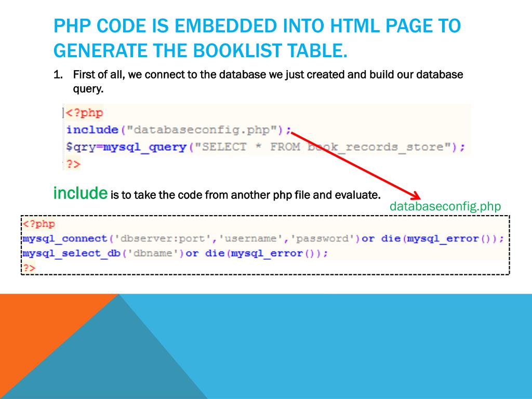Screen dimensions: 532x399
Task: Click the large green word 'include'
Action: (81, 193)
